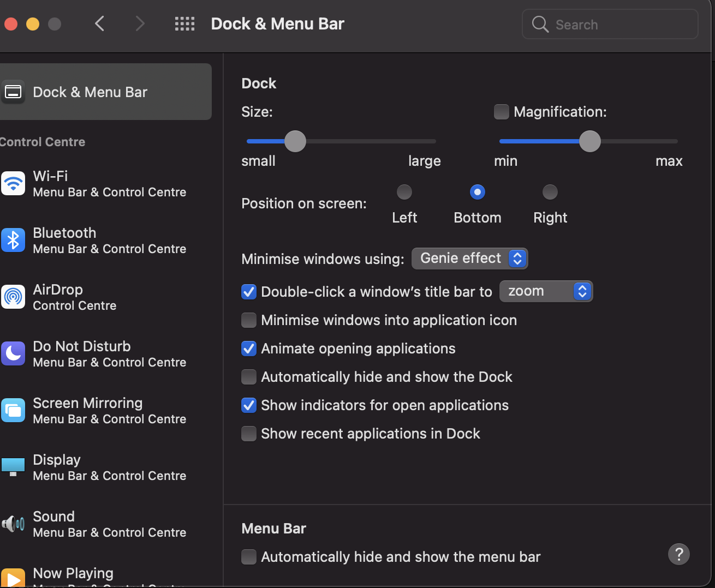
Task: Open the zoom action dropdown
Action: pos(546,291)
